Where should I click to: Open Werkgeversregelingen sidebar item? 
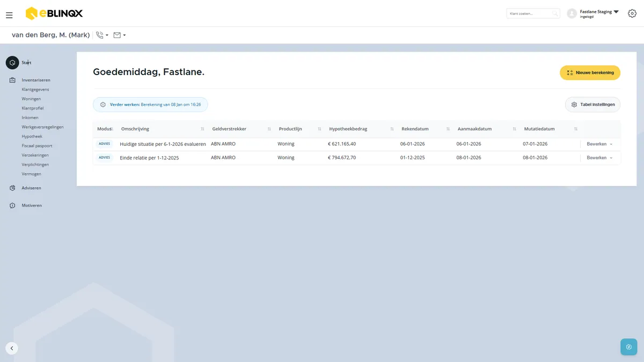(42, 127)
